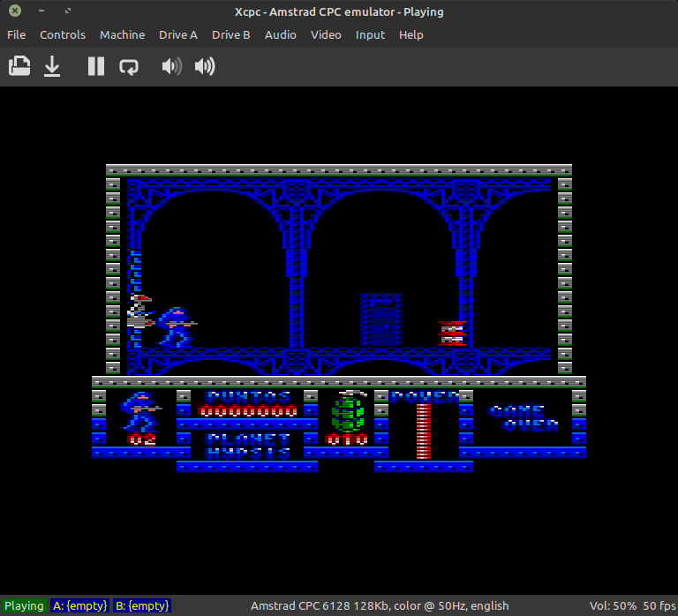The image size is (678, 616).
Task: Click the Vol: 50% status text
Action: coord(613,605)
